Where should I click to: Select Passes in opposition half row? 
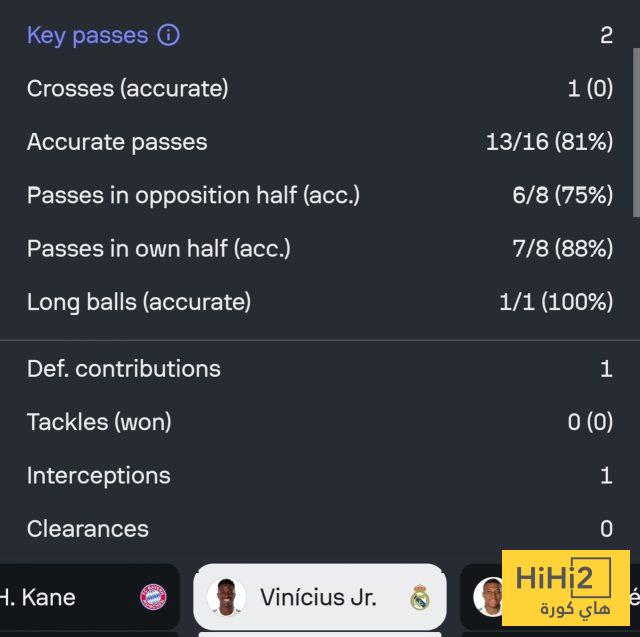(320, 195)
